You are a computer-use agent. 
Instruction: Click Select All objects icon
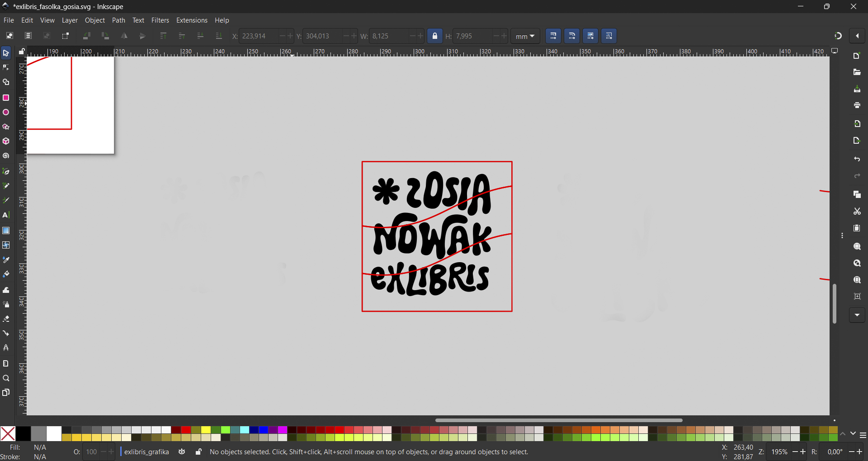(x=9, y=36)
